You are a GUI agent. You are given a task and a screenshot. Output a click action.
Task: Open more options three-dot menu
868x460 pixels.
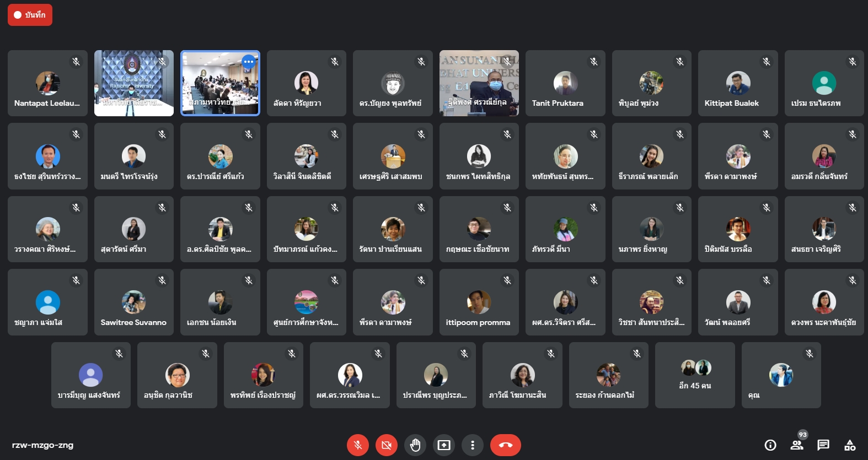coord(473,445)
